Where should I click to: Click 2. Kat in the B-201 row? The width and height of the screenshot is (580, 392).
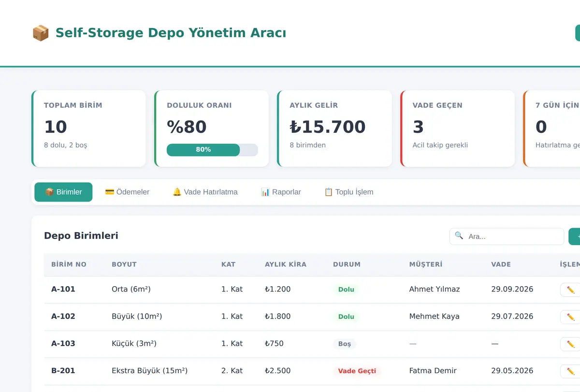pos(232,370)
